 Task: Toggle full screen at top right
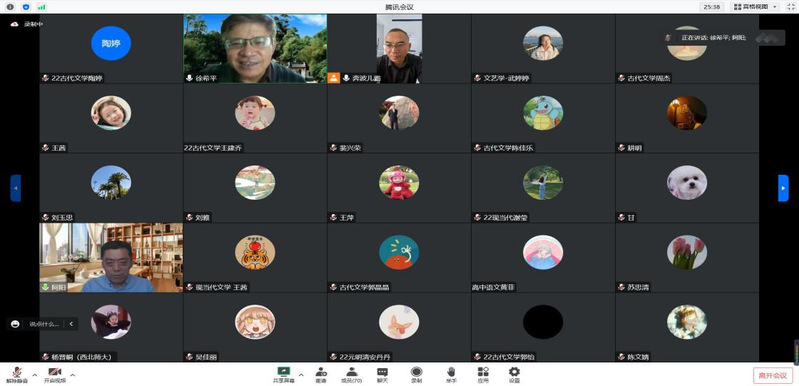791,7
